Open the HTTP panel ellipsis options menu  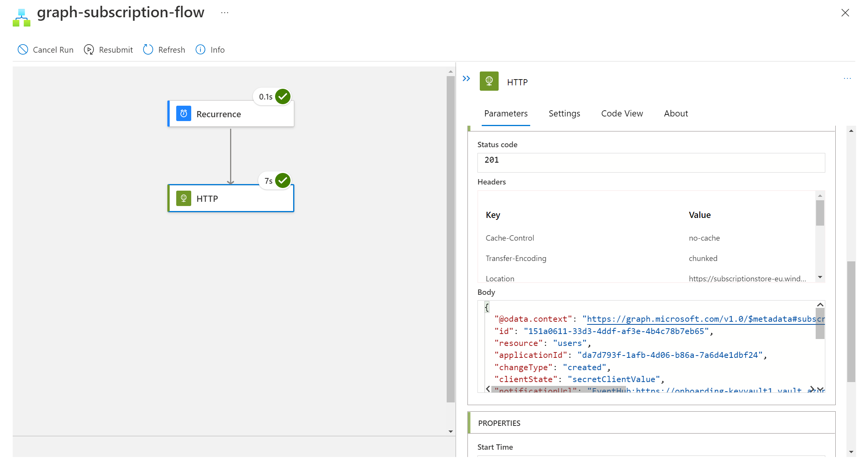(x=847, y=78)
